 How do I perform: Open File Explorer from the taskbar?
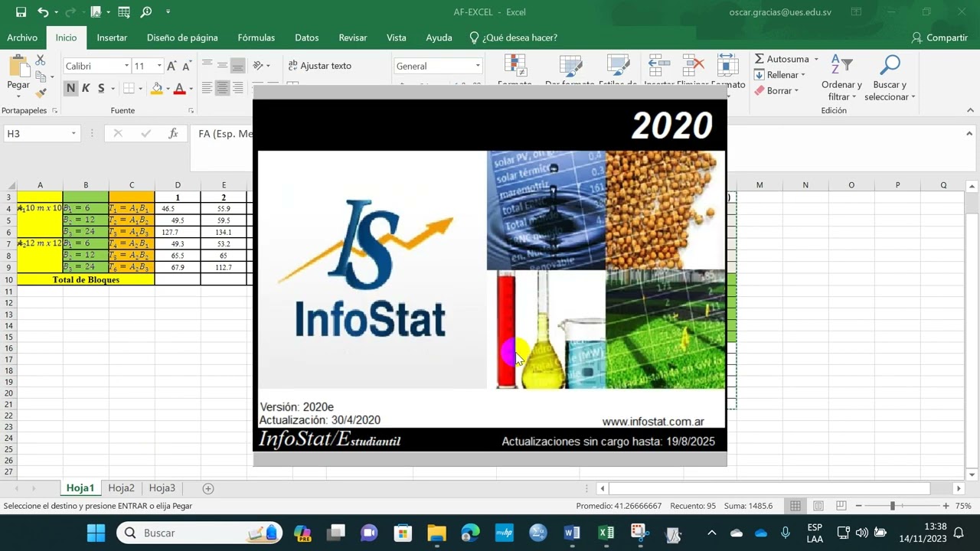pos(436,533)
